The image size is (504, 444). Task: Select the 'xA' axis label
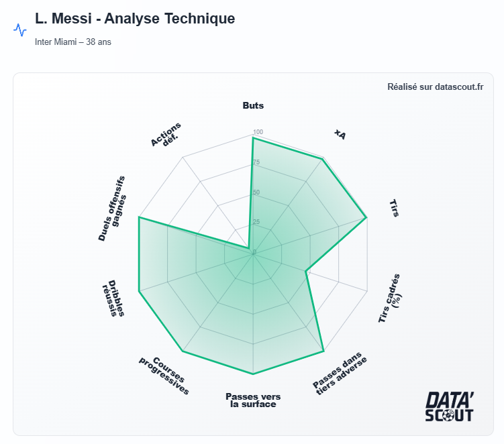(340, 134)
